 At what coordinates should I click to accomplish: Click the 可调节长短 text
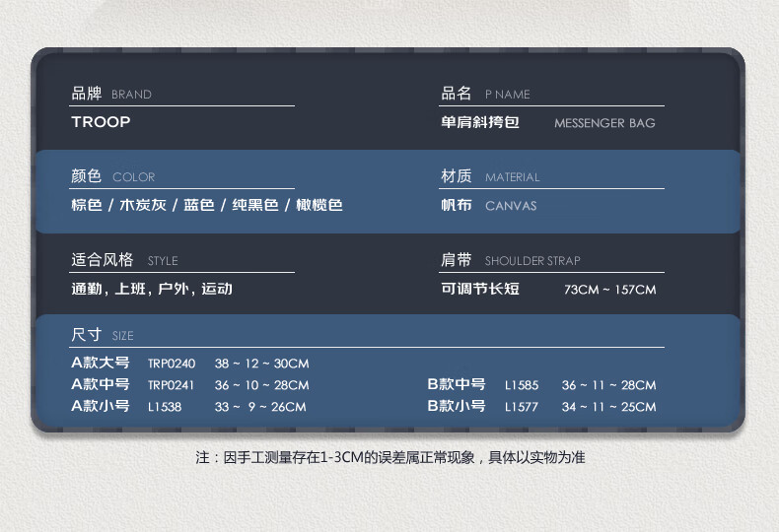(480, 289)
